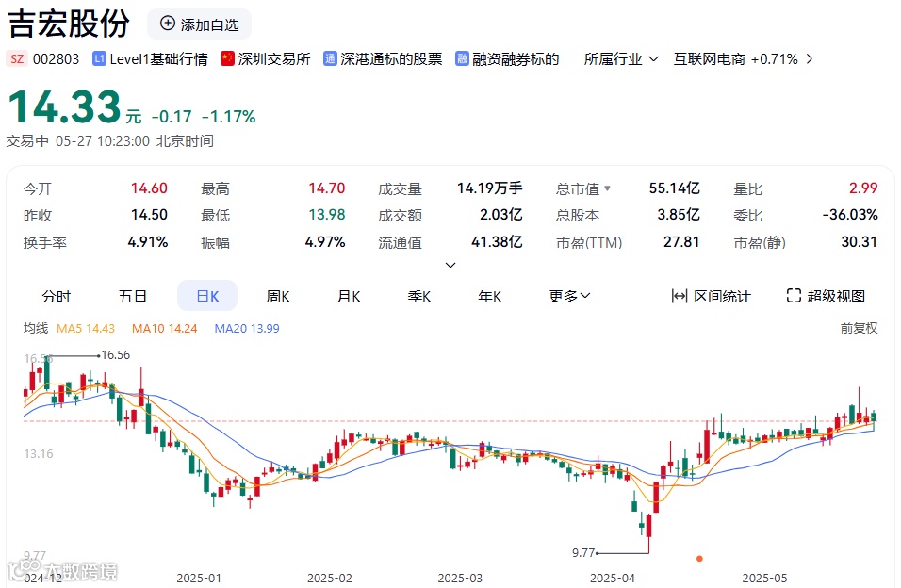The width and height of the screenshot is (901, 588).
Task: Click the 13.16 price axis label
Action: click(x=39, y=453)
